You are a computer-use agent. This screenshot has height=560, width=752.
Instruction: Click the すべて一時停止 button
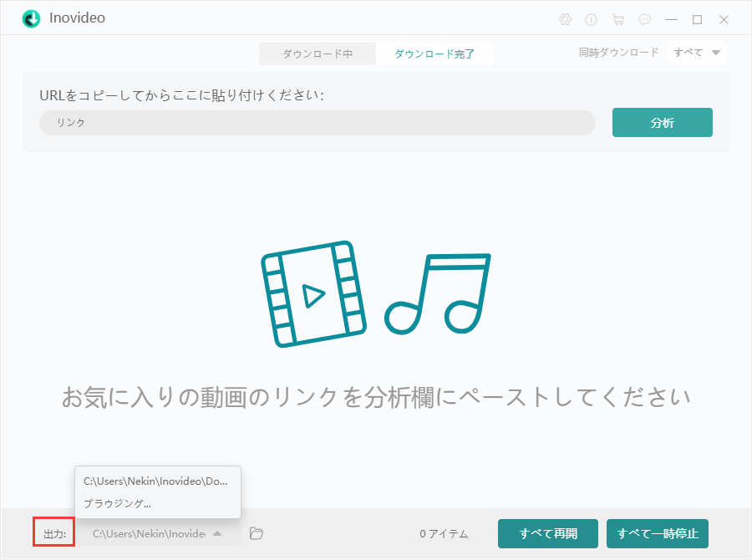[x=657, y=533]
